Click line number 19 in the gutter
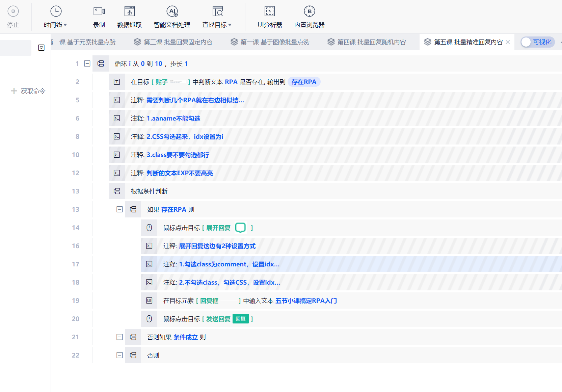This screenshot has width=562, height=392. (76, 300)
